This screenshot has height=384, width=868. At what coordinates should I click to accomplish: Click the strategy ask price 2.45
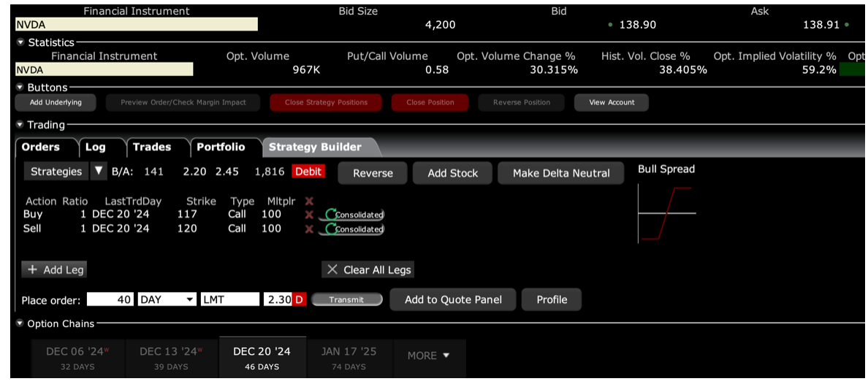point(227,172)
